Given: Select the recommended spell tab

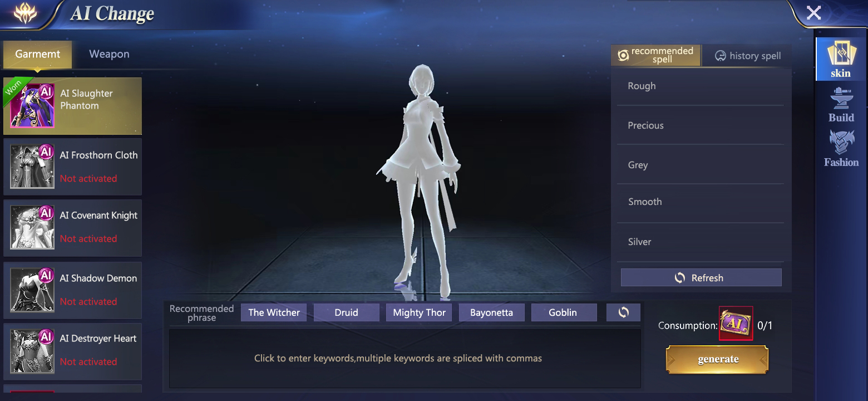Looking at the screenshot, I should 656,55.
